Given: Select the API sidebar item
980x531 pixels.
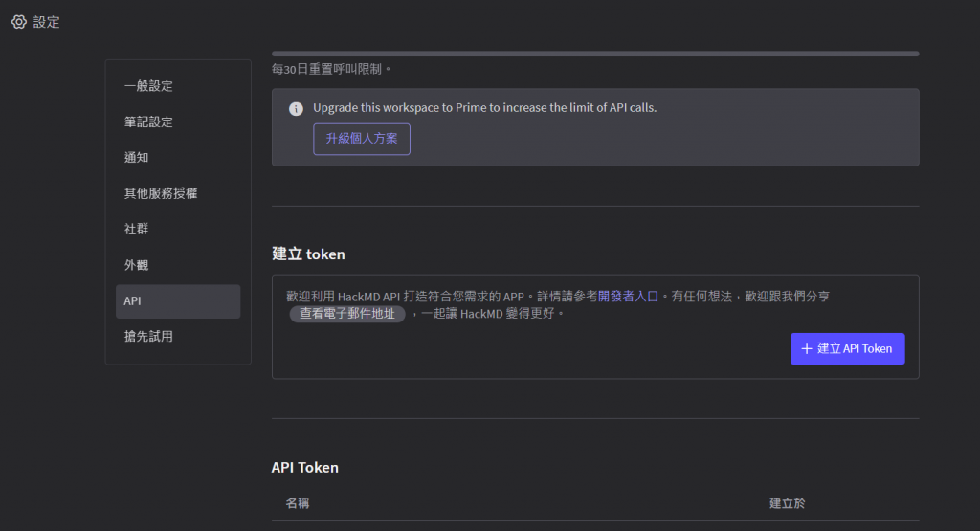Looking at the screenshot, I should click(x=178, y=301).
